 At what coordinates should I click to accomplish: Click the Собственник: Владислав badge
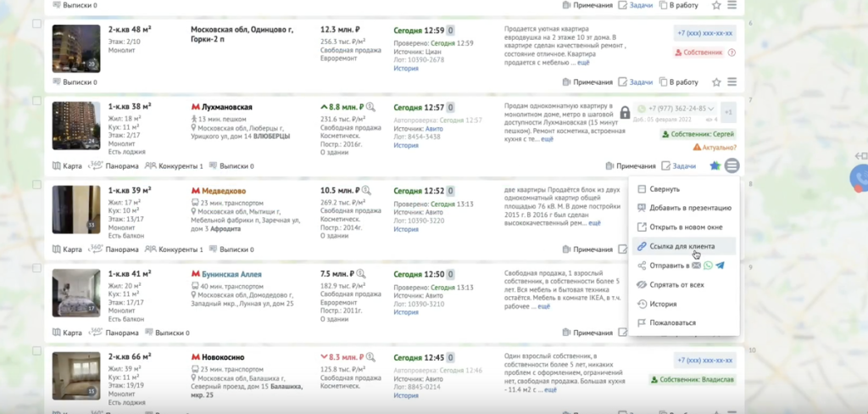pos(693,379)
